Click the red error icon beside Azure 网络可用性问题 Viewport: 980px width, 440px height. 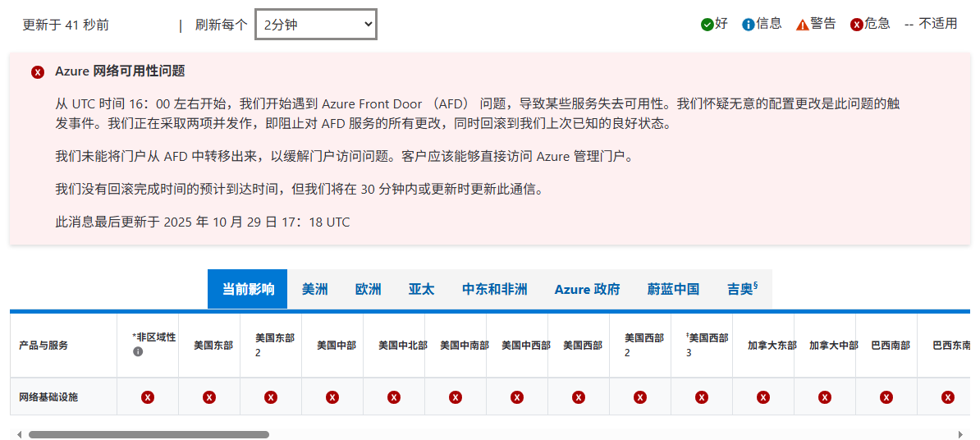(x=38, y=72)
